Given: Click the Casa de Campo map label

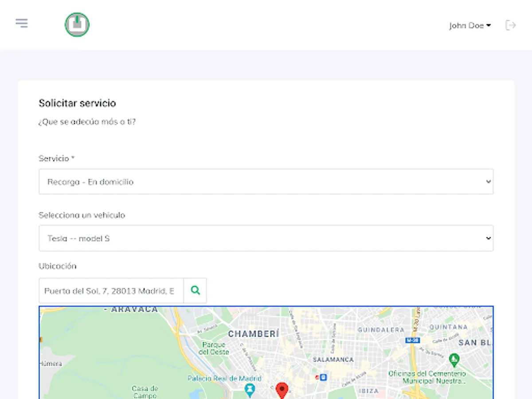Looking at the screenshot, I should pos(145,392).
